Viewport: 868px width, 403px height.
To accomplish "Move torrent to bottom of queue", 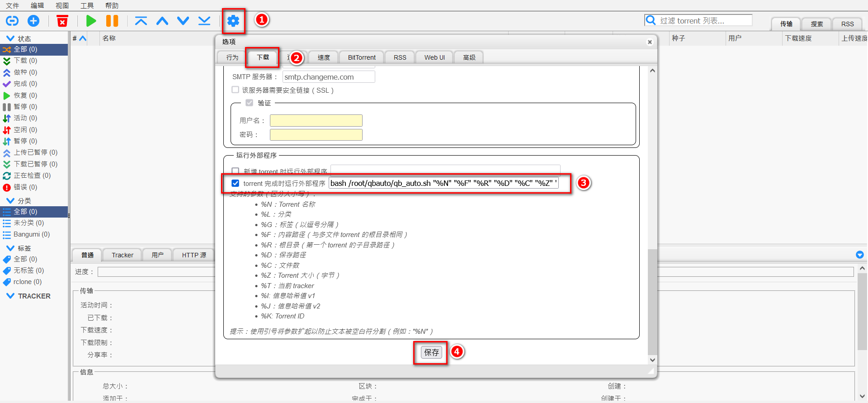I will 204,21.
